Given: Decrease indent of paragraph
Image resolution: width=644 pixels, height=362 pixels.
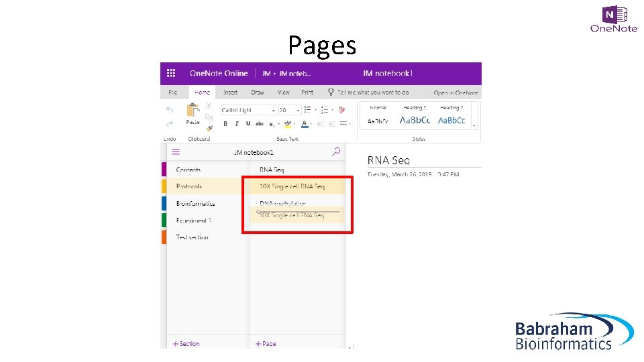Looking at the screenshot, I should [x=321, y=123].
